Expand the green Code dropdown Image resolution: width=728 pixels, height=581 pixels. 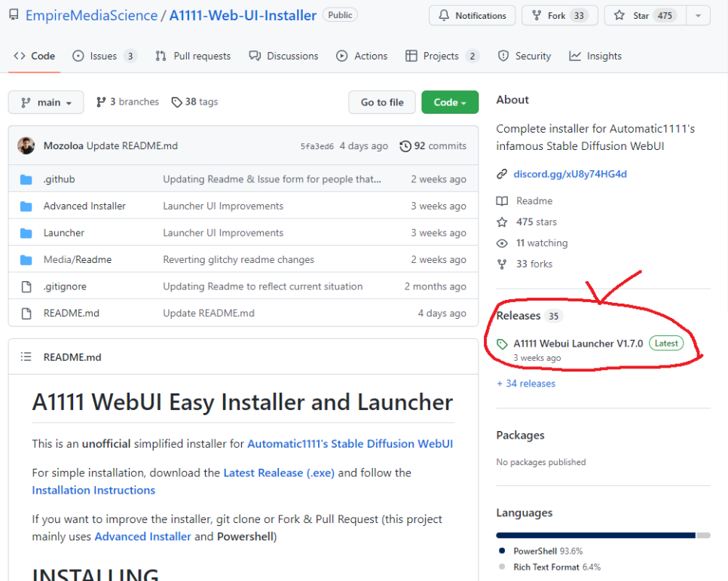click(x=449, y=102)
